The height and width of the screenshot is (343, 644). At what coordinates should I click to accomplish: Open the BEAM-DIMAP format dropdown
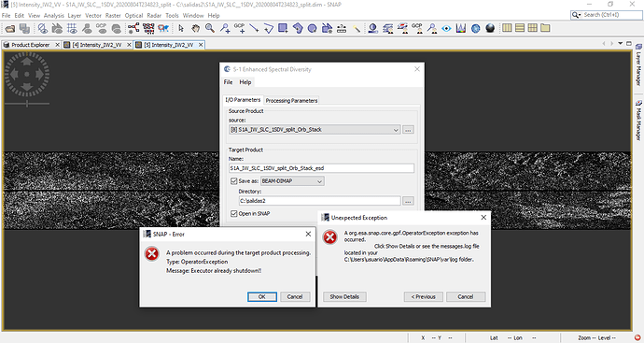320,181
